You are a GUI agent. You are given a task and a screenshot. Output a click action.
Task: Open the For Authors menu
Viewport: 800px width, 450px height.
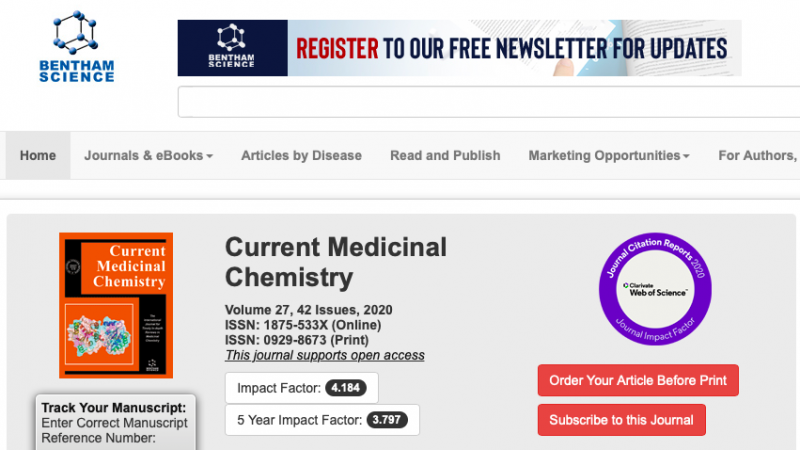point(757,156)
